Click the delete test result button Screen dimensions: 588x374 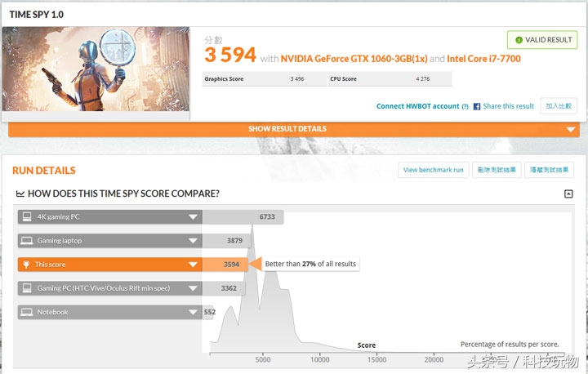click(497, 170)
